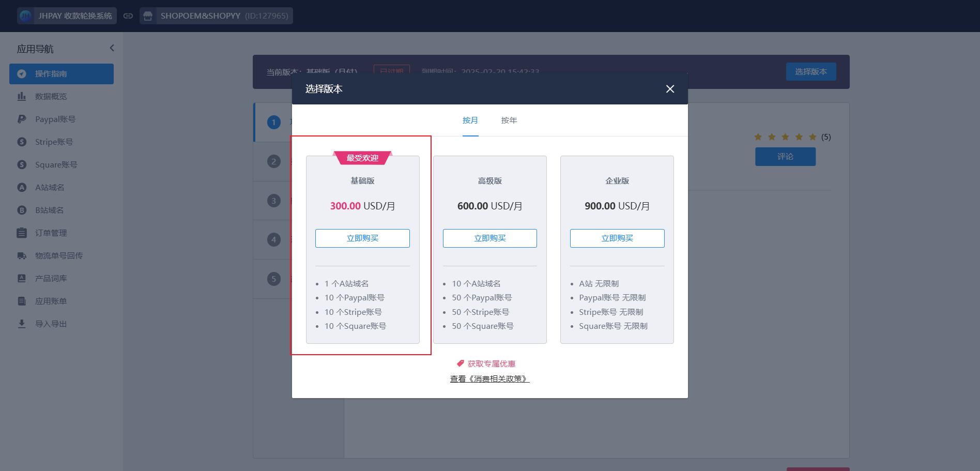This screenshot has width=980, height=471.
Task: Click the 600.00 USD/月 price
Action: click(x=490, y=206)
